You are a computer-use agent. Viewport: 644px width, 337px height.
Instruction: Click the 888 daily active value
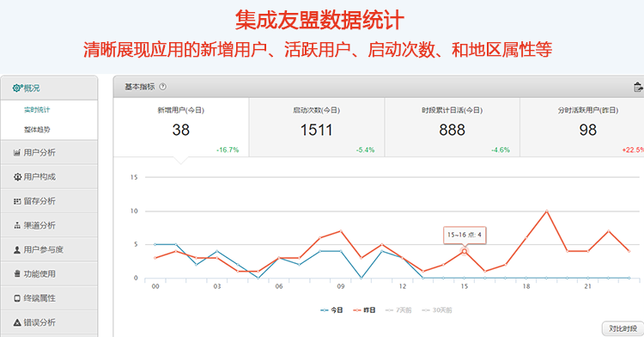click(x=453, y=130)
